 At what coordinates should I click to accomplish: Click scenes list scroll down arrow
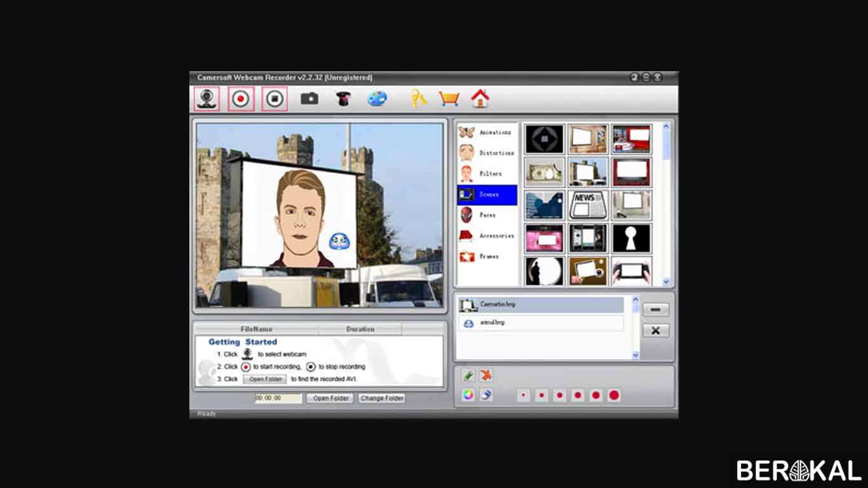point(666,281)
